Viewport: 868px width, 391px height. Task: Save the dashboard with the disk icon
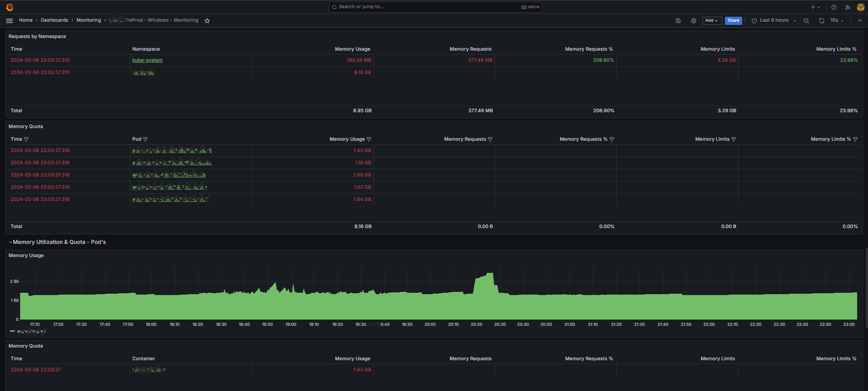[678, 20]
